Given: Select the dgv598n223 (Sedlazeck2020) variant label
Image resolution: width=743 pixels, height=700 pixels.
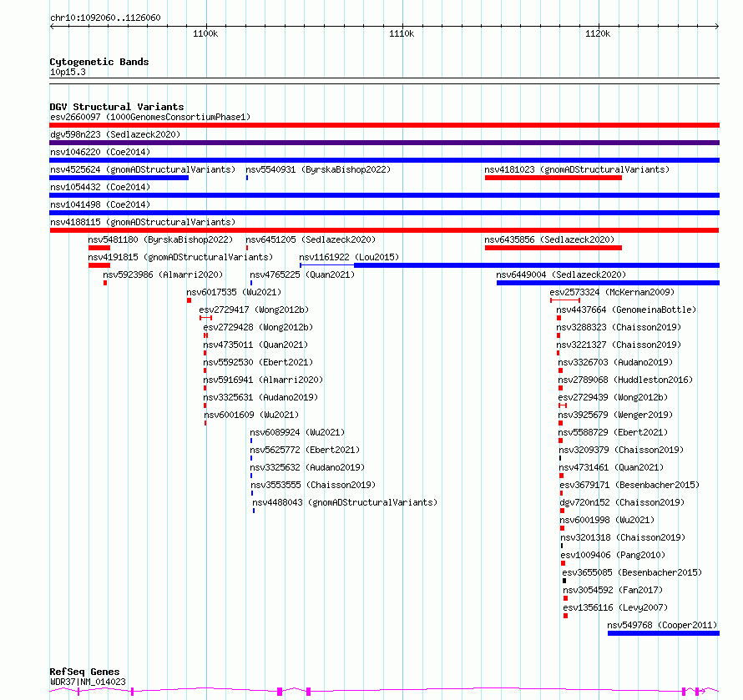Looking at the screenshot, I should pyautogui.click(x=115, y=134).
